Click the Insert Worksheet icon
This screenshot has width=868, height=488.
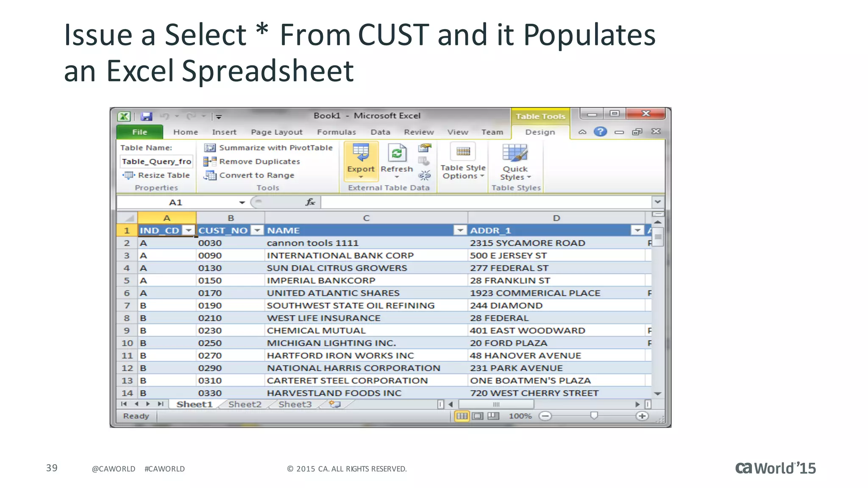click(x=335, y=404)
